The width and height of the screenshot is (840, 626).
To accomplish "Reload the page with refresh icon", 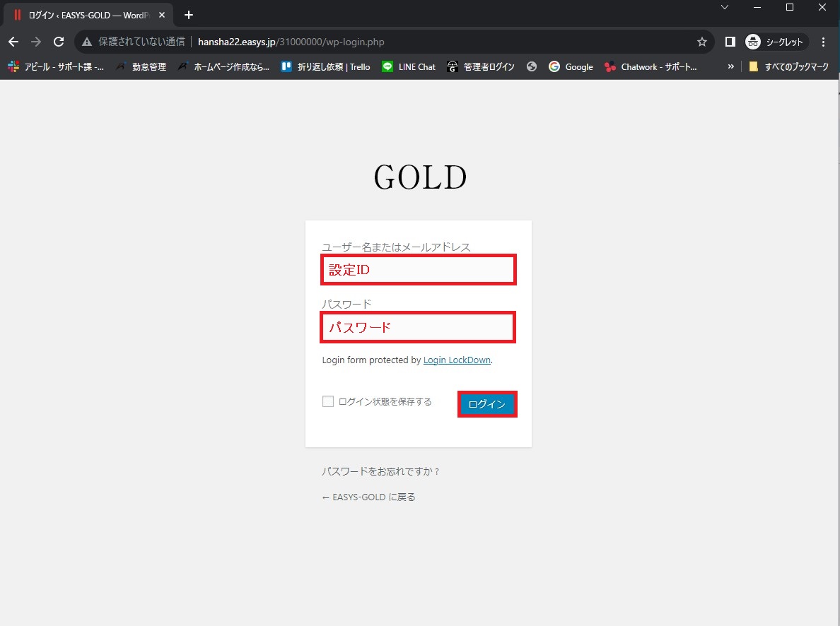I will pyautogui.click(x=59, y=42).
